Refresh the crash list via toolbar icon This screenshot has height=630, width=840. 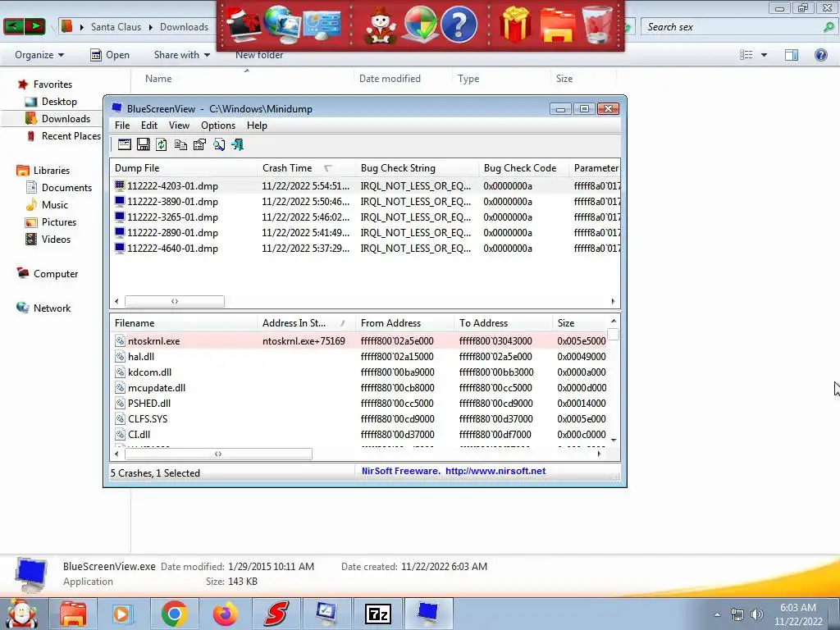click(x=162, y=144)
